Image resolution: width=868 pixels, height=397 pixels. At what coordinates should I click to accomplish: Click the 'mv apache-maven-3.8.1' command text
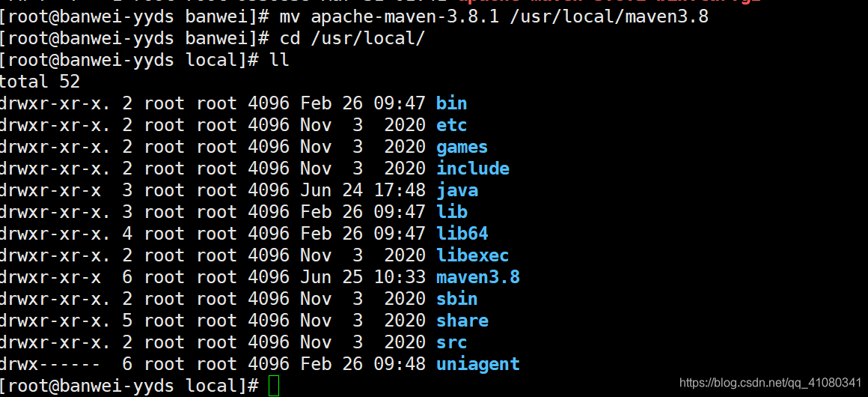tap(389, 16)
